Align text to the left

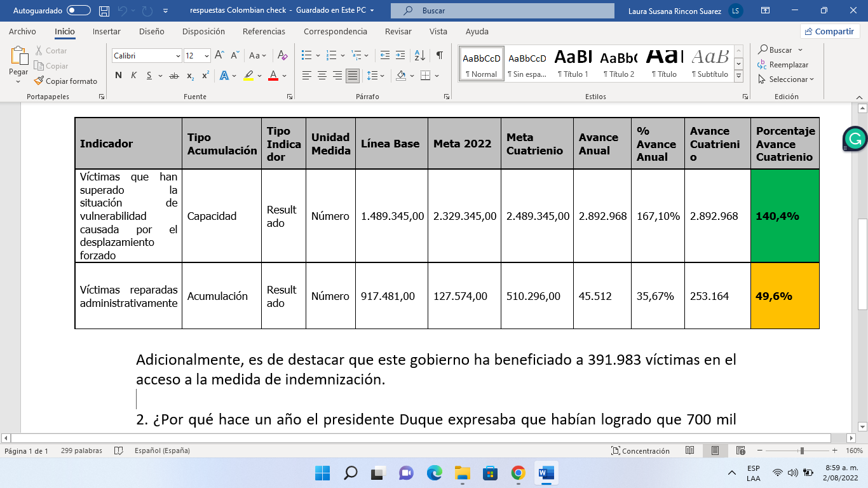[306, 75]
